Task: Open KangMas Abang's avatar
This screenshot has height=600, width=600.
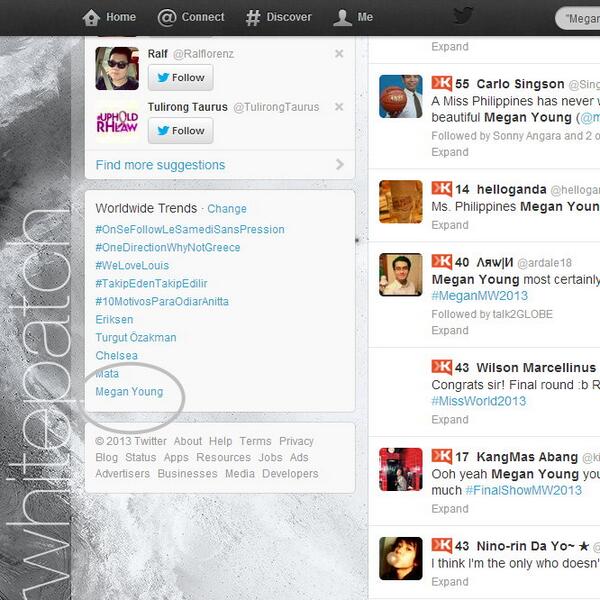Action: [401, 470]
